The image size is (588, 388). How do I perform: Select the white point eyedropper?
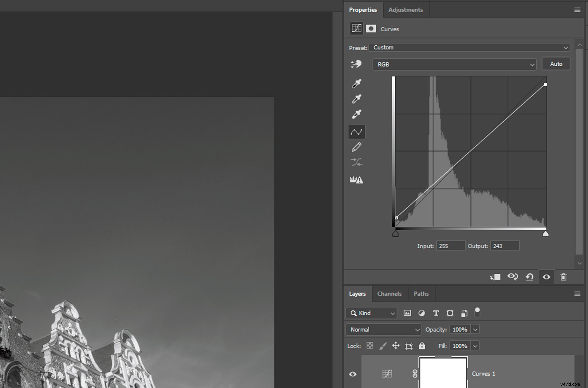point(356,114)
